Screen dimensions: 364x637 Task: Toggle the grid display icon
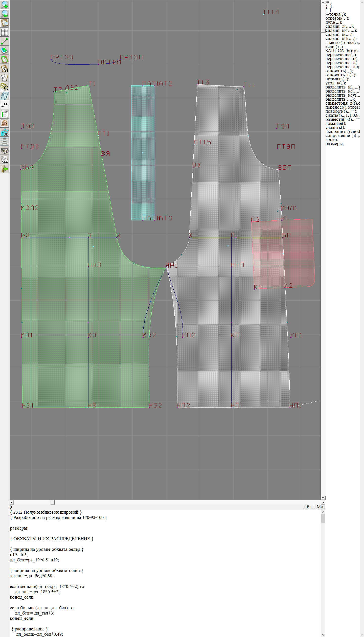pos(5,32)
